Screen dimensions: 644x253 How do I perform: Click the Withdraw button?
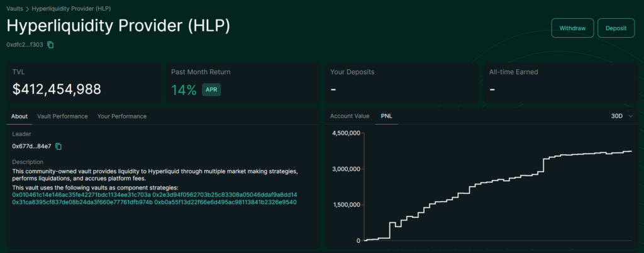[x=572, y=28]
